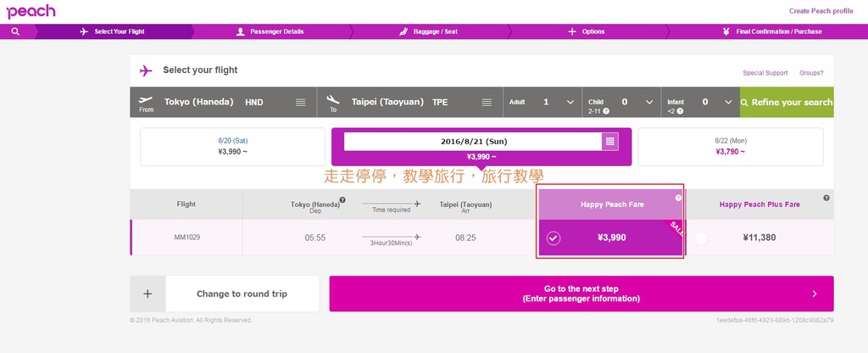Open the Taipei (Taoyuan) destination selector
The image size is (868, 353).
(x=409, y=102)
